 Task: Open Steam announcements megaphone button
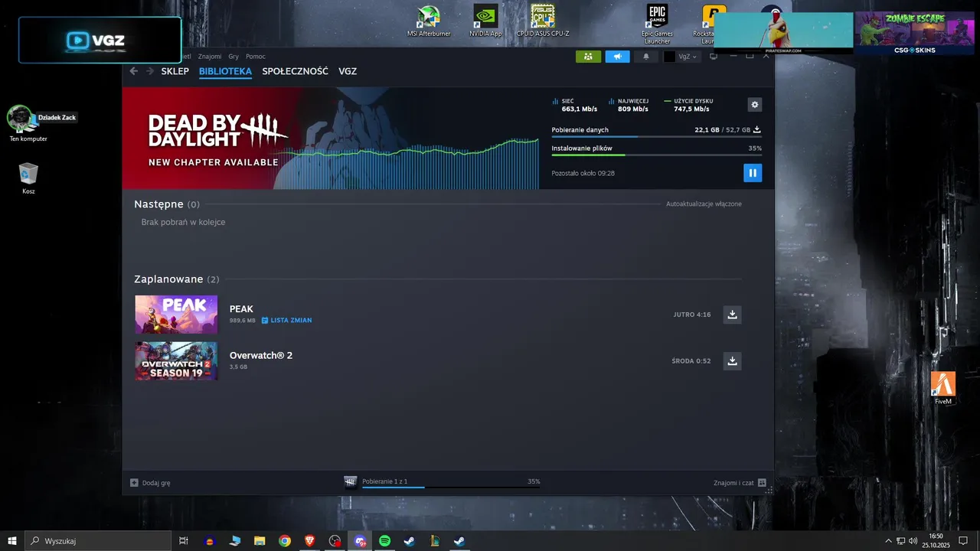pos(617,57)
